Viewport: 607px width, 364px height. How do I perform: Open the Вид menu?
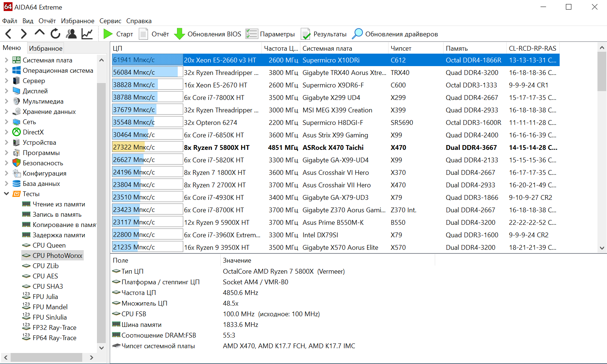28,21
